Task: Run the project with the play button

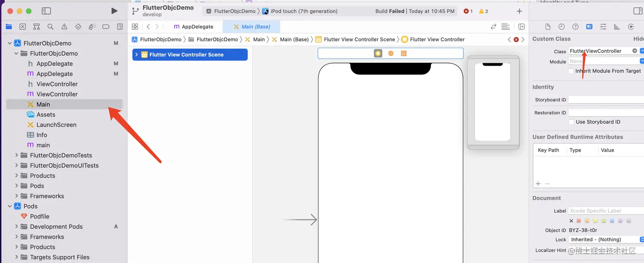Action: click(x=114, y=11)
